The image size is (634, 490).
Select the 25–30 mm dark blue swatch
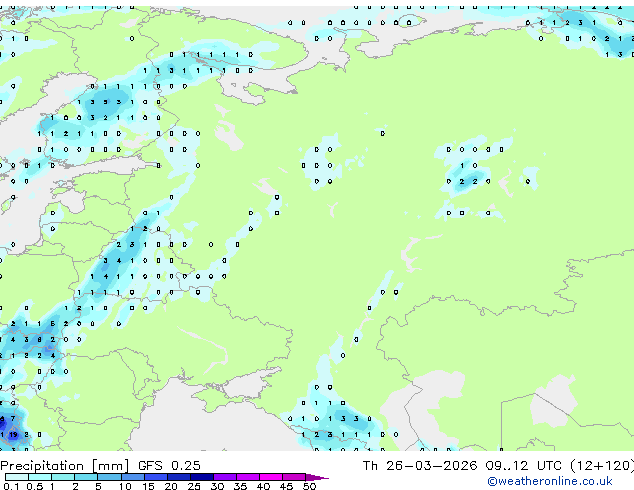(x=202, y=477)
